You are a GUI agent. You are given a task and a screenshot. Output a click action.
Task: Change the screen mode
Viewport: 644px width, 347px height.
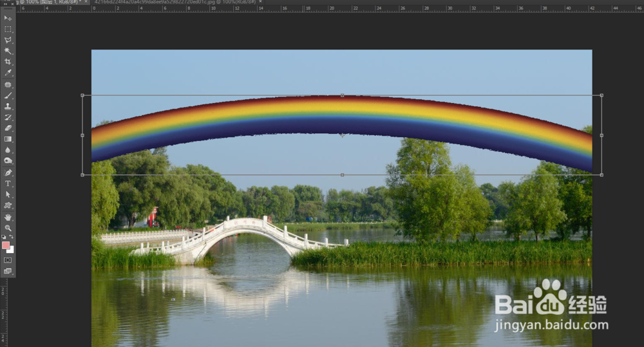8,271
